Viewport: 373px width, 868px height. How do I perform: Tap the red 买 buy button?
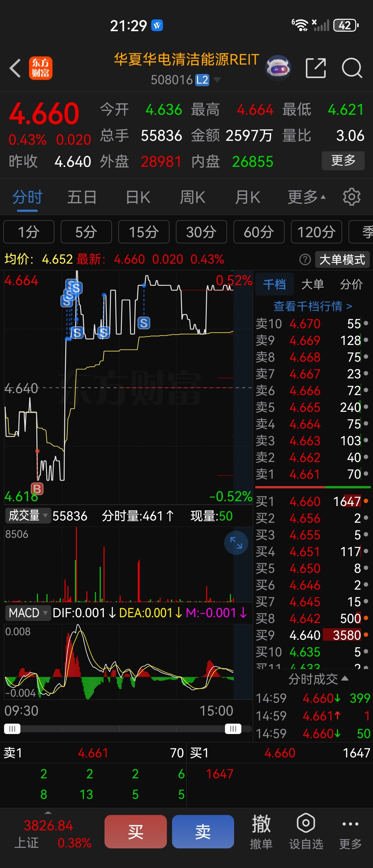click(x=135, y=832)
